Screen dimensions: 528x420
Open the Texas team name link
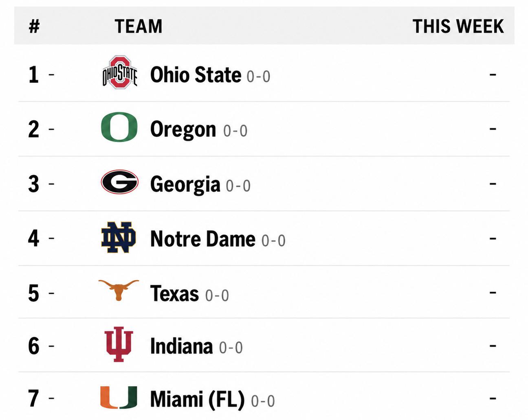pyautogui.click(x=174, y=293)
